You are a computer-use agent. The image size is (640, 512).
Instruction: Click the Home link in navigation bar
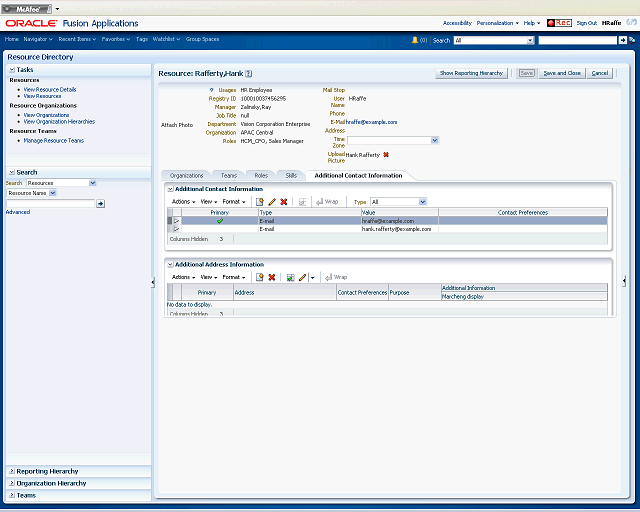tap(11, 39)
